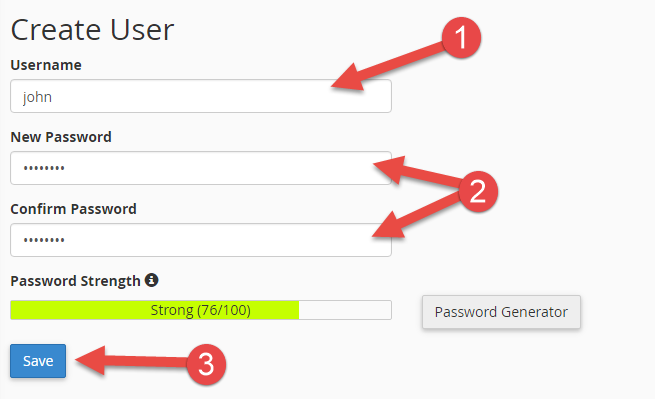
Task: Click the red arrow pointing at New Password field
Action: point(417,171)
